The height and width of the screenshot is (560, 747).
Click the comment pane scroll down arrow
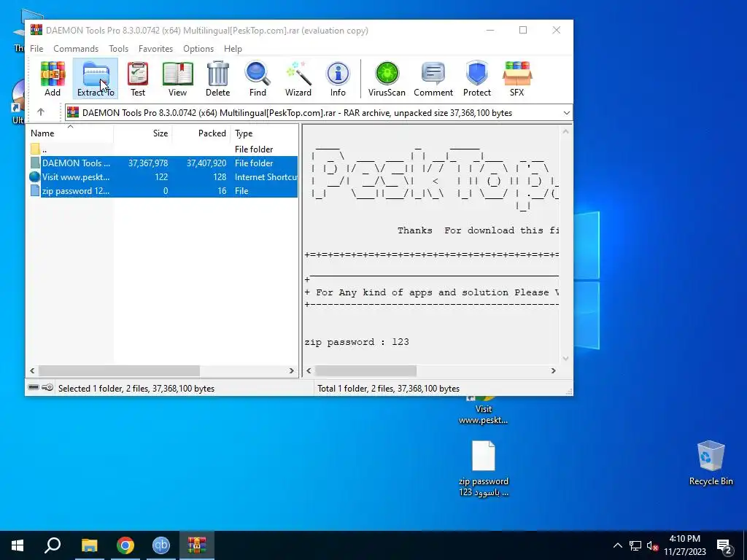point(565,359)
